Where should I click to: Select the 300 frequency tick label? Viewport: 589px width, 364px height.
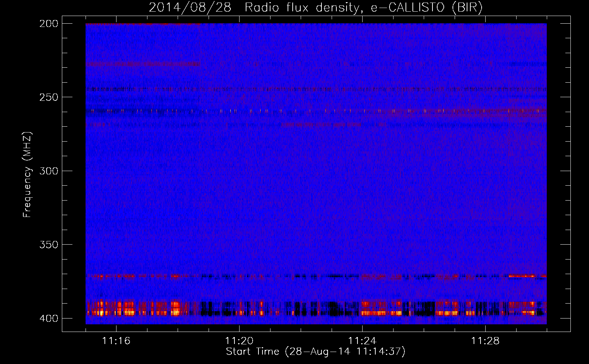pos(49,171)
